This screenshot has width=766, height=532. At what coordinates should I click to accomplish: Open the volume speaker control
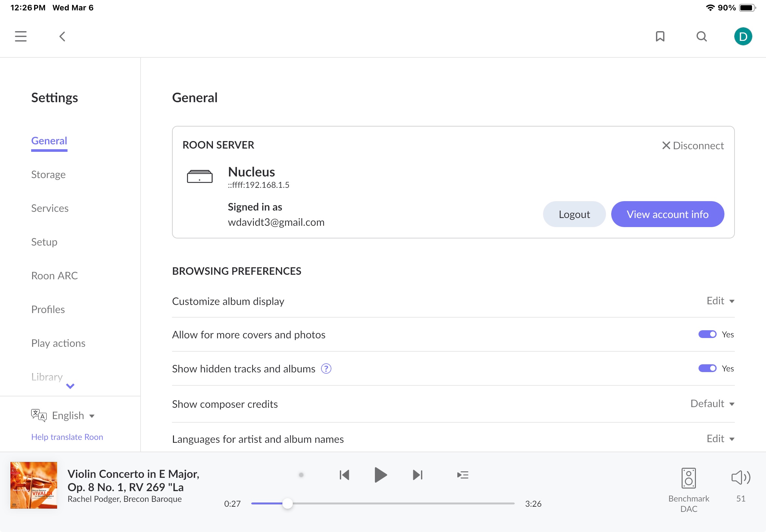[x=741, y=478]
